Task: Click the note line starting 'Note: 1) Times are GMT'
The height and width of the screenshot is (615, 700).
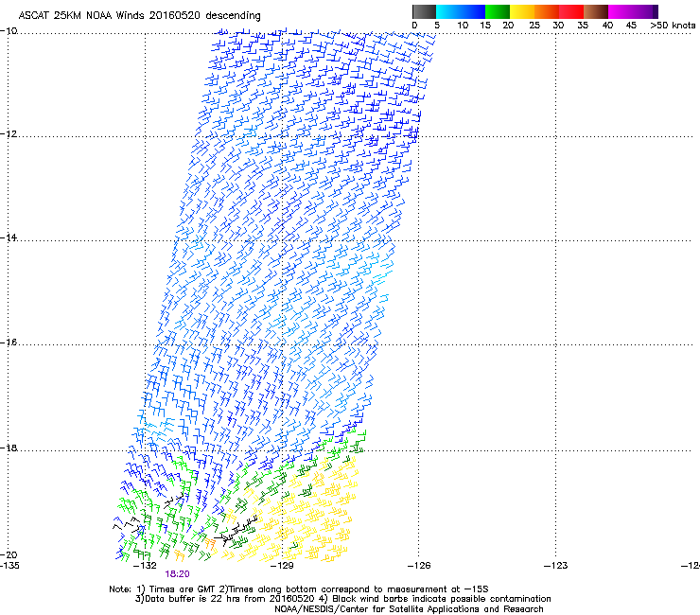Action: tap(299, 589)
